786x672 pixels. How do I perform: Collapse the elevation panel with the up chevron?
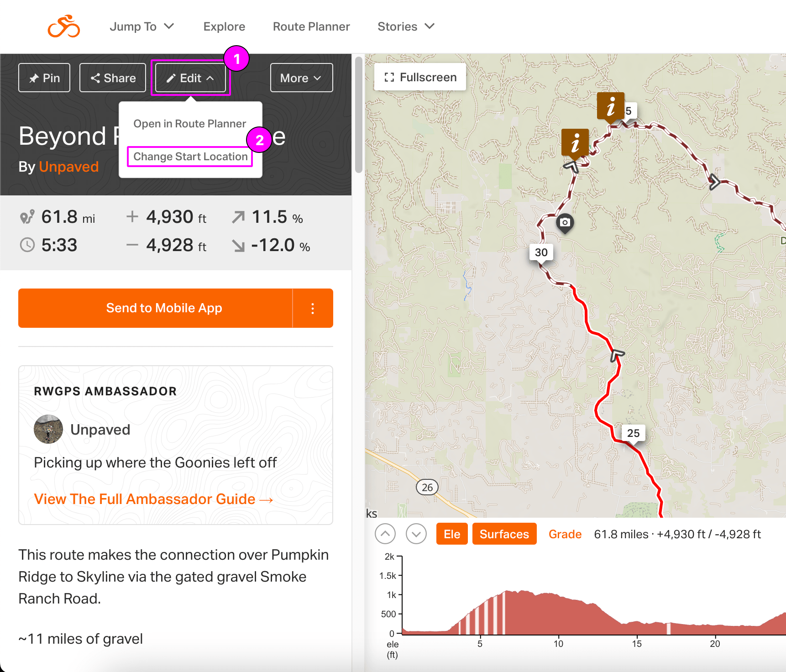click(385, 534)
